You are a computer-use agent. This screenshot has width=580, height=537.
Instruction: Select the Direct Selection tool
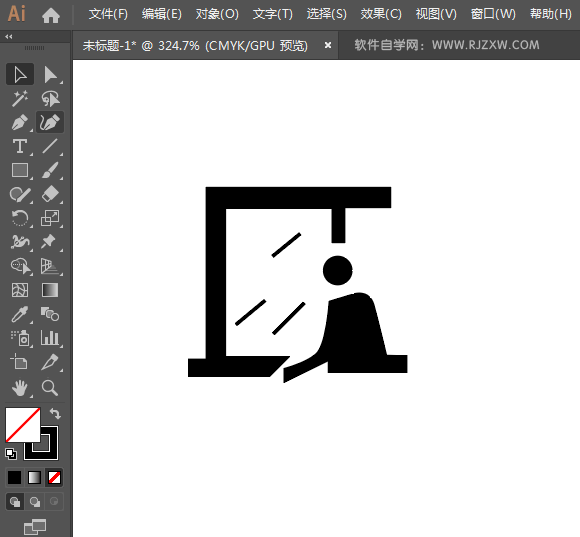[x=50, y=74]
